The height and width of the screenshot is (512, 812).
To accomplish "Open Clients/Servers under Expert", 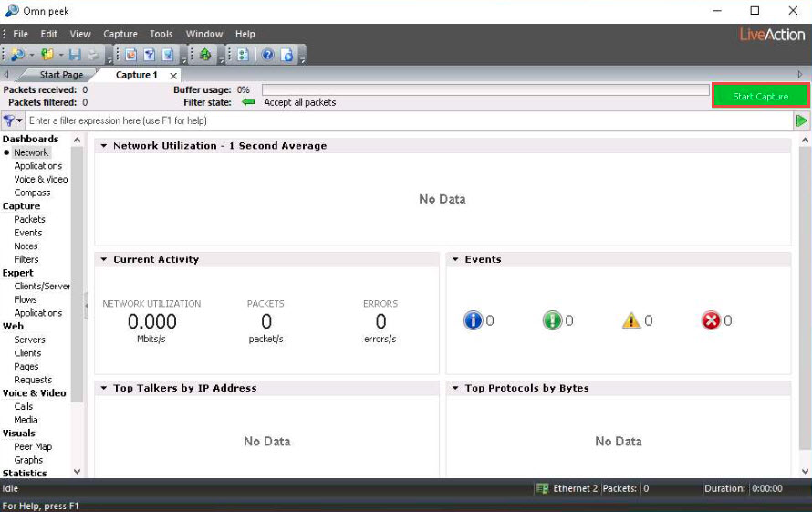I will 42,286.
